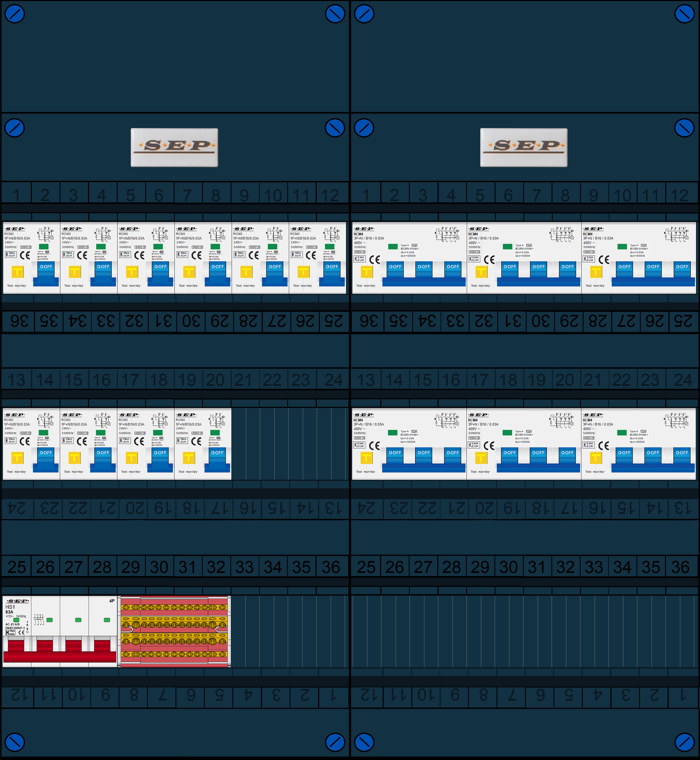Screen dimensions: 700x760
Task: Click the 'HS1 63A' label on the main switch
Action: 10,609
